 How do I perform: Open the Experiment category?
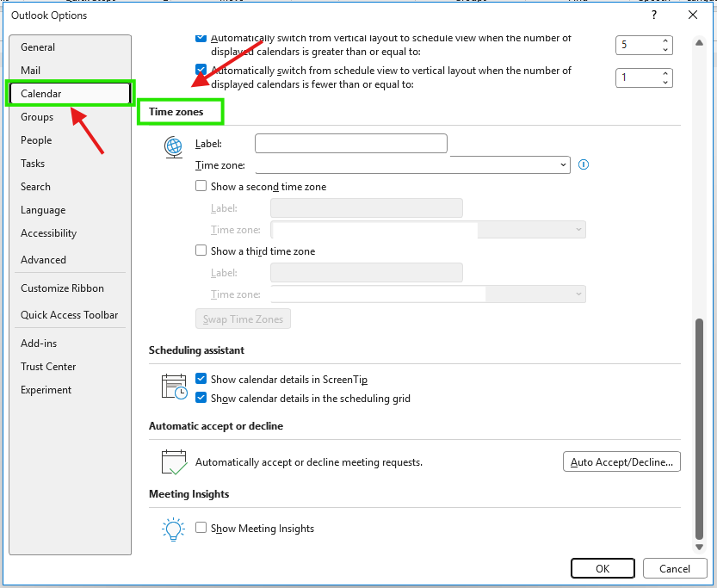point(70,390)
